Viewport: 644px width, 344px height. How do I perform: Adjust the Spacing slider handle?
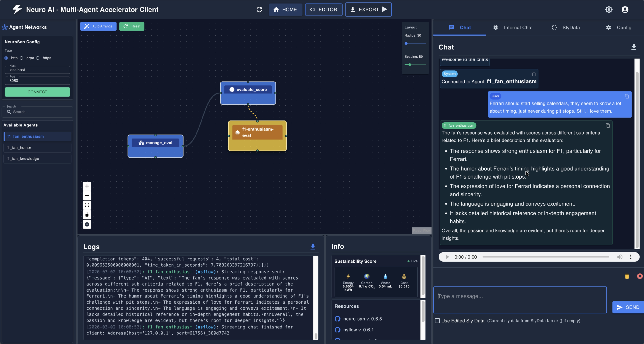(410, 65)
